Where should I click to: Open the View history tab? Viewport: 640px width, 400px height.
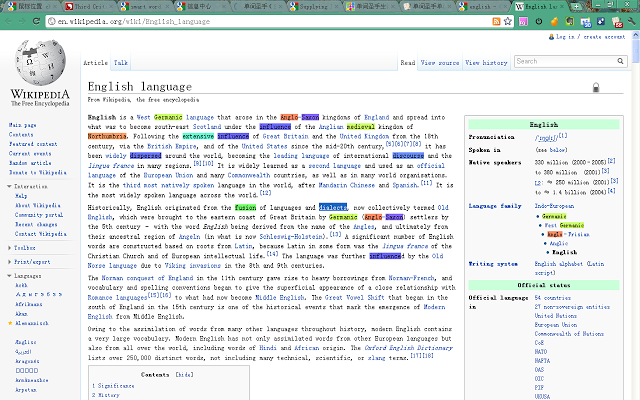[x=486, y=63]
